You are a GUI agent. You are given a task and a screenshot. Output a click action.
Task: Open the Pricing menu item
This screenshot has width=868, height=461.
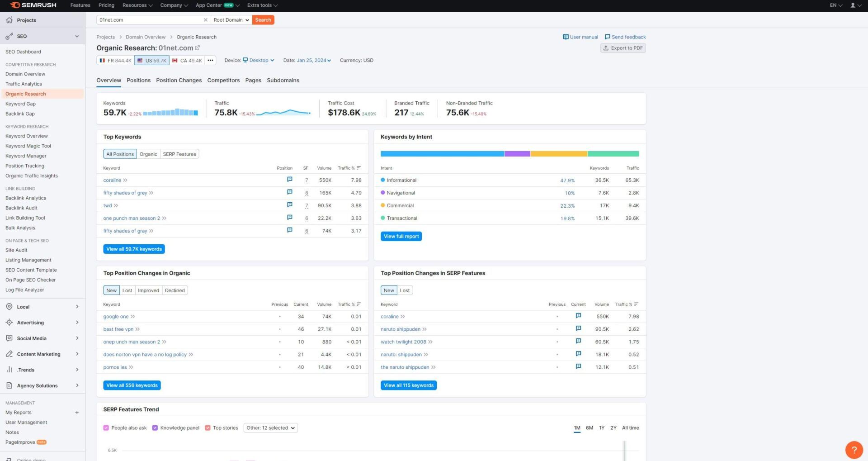pyautogui.click(x=106, y=5)
